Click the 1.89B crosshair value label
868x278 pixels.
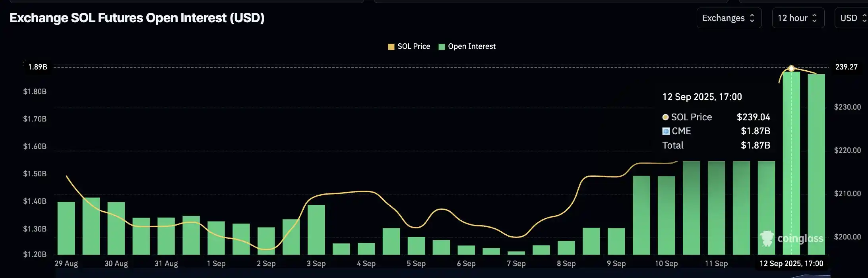(x=38, y=67)
